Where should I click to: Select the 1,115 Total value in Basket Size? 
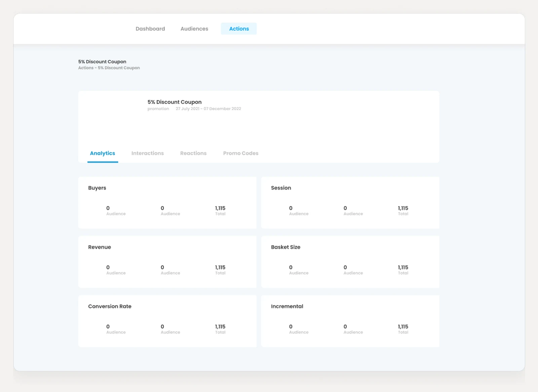403,267
